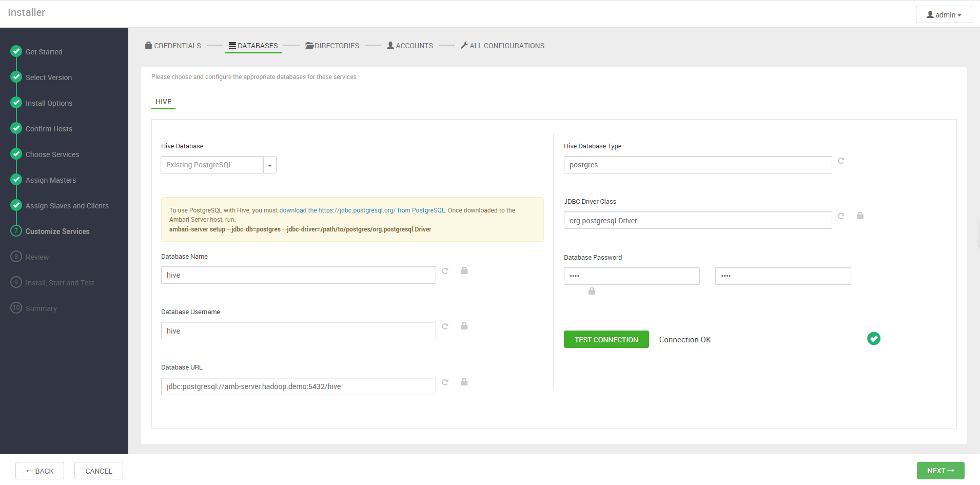Image resolution: width=980 pixels, height=485 pixels.
Task: Go to the Directories tab
Action: (x=332, y=46)
